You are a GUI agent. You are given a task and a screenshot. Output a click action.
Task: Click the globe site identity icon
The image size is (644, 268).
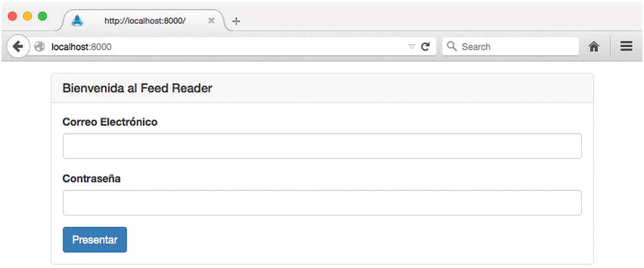coord(39,47)
